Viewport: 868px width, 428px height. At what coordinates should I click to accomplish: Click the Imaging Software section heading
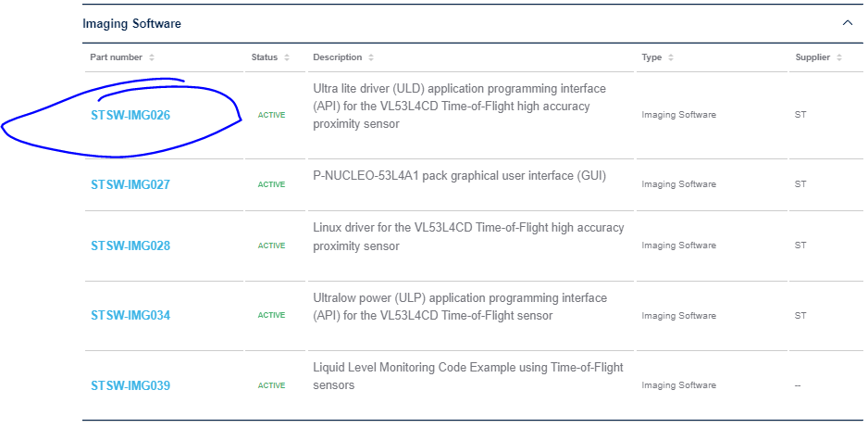point(131,24)
